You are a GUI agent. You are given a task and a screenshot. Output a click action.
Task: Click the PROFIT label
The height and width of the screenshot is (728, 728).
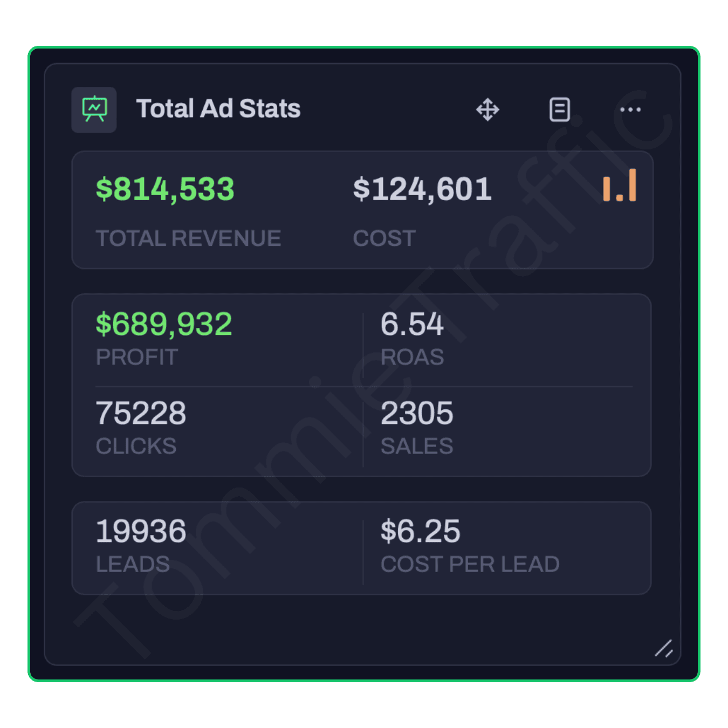137,357
